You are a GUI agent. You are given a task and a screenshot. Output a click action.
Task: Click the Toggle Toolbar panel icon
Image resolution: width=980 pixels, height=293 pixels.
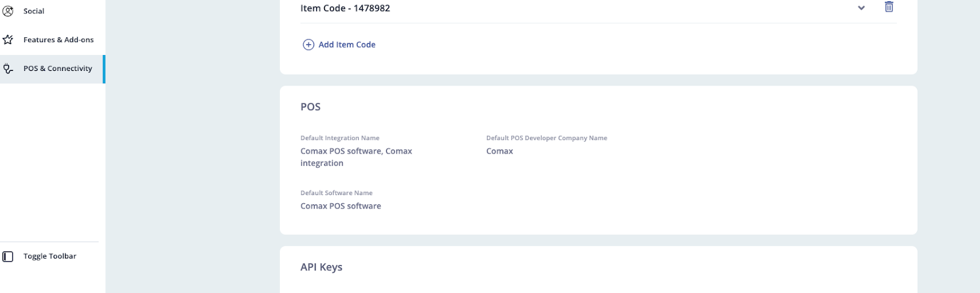click(x=8, y=256)
